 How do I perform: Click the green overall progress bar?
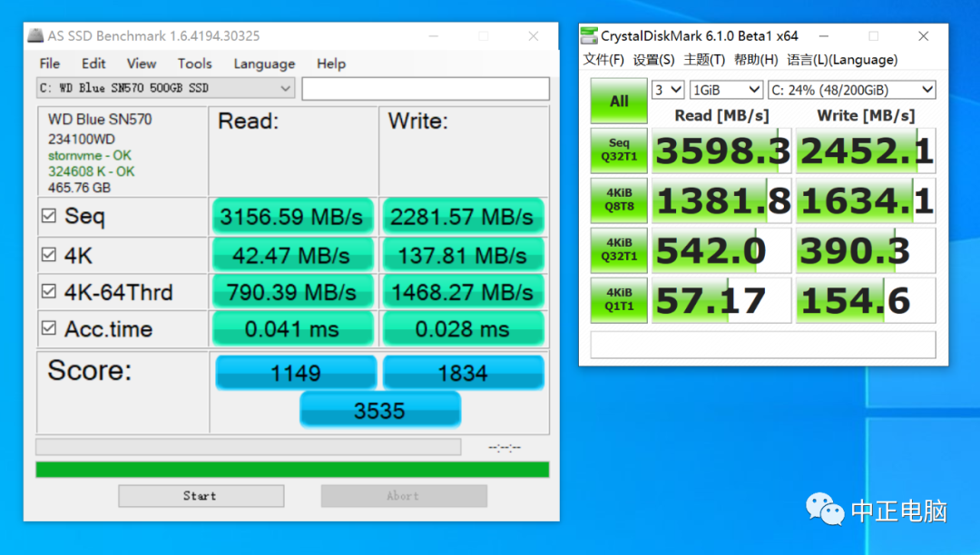coord(292,470)
